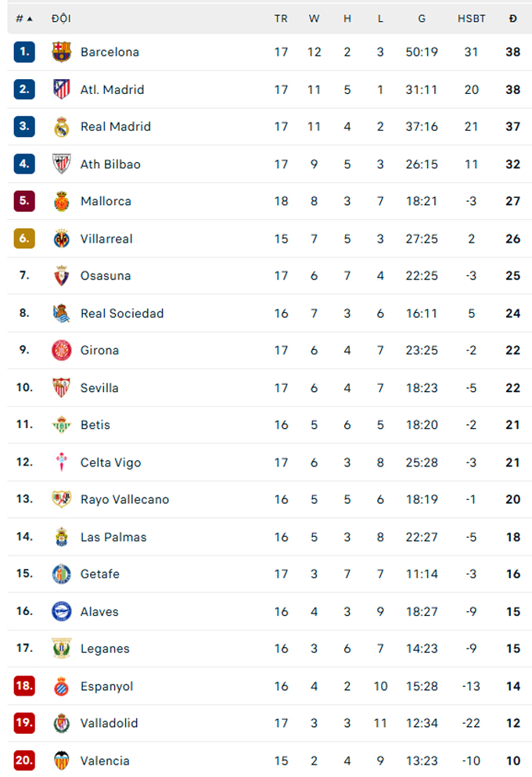Click the Ath Bilbao club crest
This screenshot has height=777, width=532.
[x=62, y=164]
